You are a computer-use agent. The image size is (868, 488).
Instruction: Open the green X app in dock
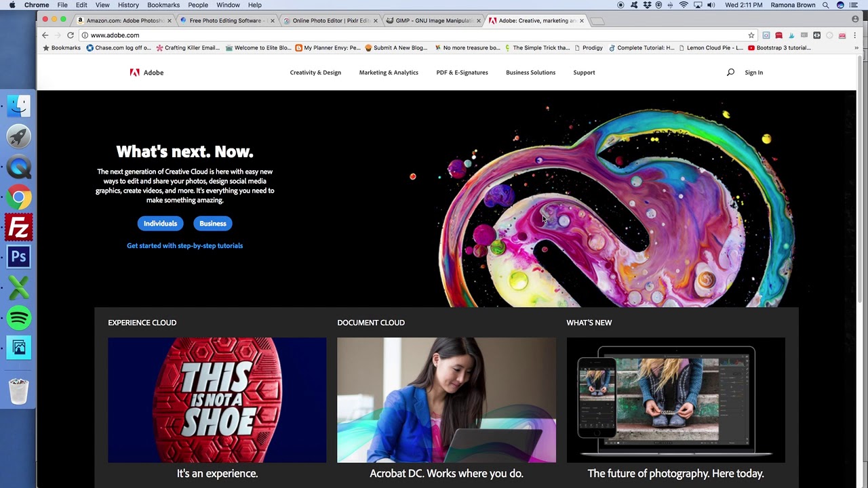(19, 287)
